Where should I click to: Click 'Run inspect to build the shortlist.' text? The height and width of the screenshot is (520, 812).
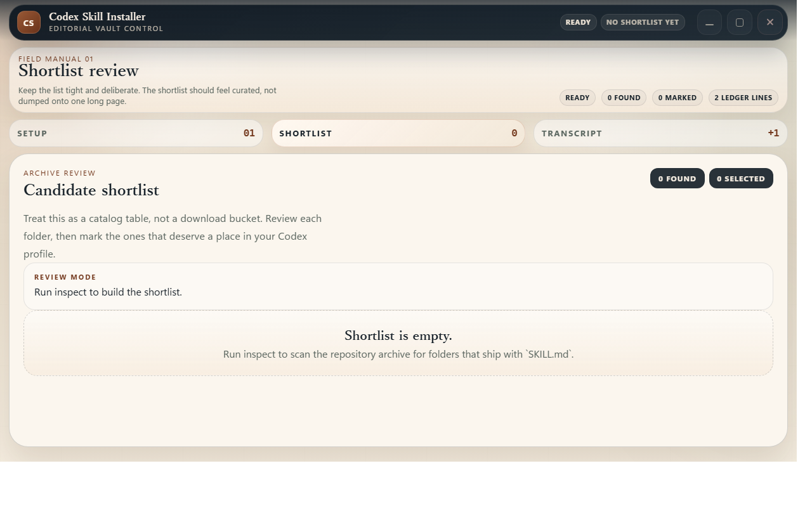pyautogui.click(x=108, y=292)
